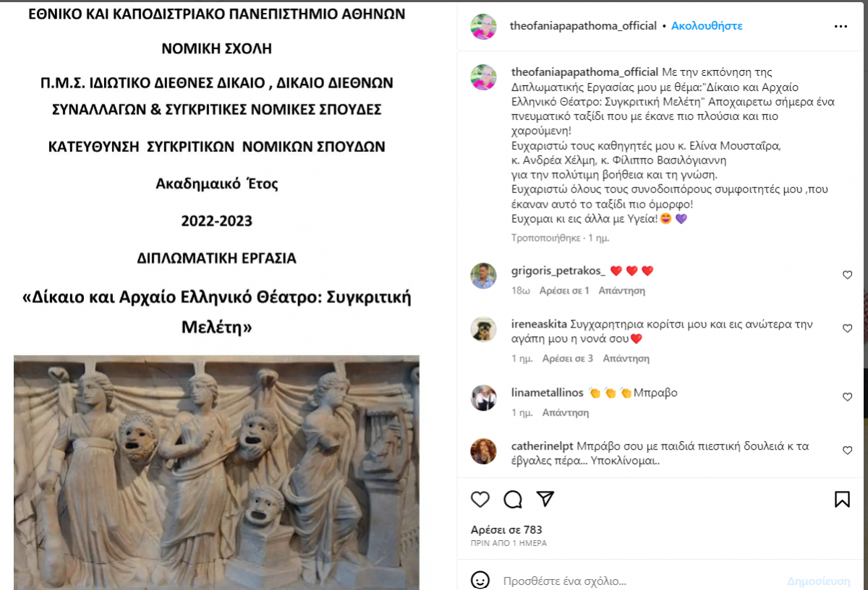Save post with bookmark icon
The width and height of the screenshot is (868, 590).
click(x=842, y=499)
